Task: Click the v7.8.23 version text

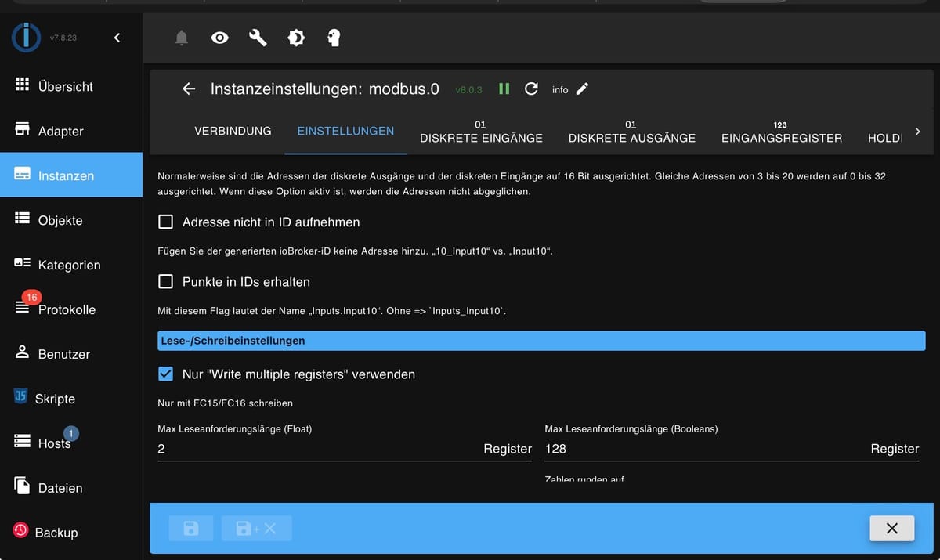Action: pos(63,38)
